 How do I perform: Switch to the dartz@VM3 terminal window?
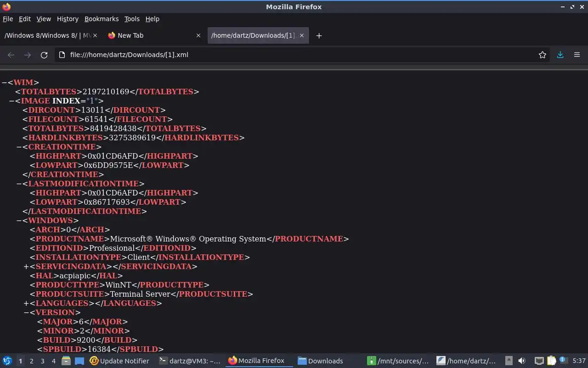(x=190, y=361)
